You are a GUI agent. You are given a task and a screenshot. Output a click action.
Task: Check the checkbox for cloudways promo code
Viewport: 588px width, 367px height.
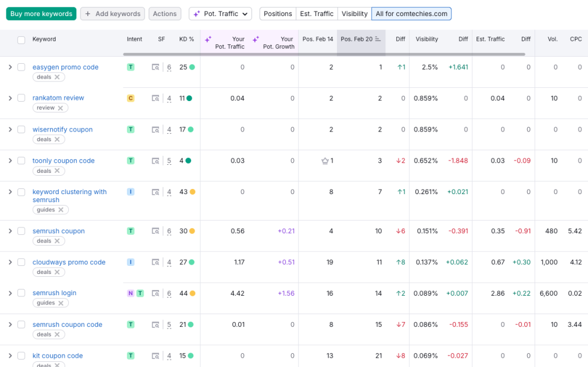[x=21, y=261]
